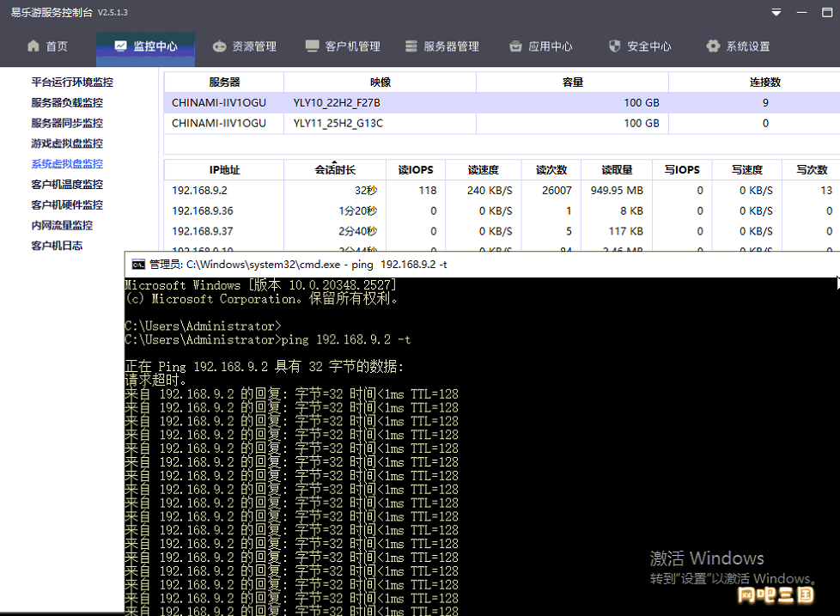840x616 pixels.
Task: Select the YLY11_25H2_G13C image row
Action: click(502, 123)
